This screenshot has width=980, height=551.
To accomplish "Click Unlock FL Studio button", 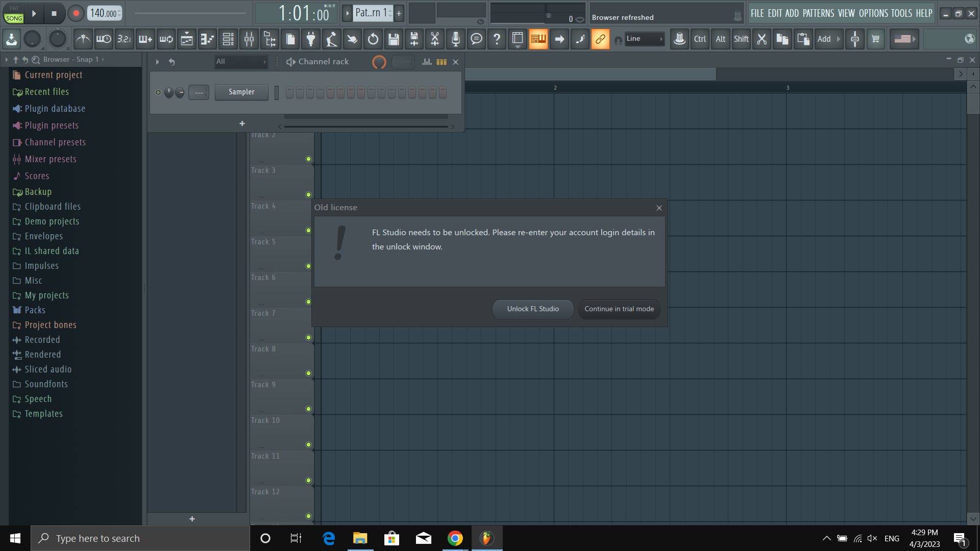I will click(533, 309).
